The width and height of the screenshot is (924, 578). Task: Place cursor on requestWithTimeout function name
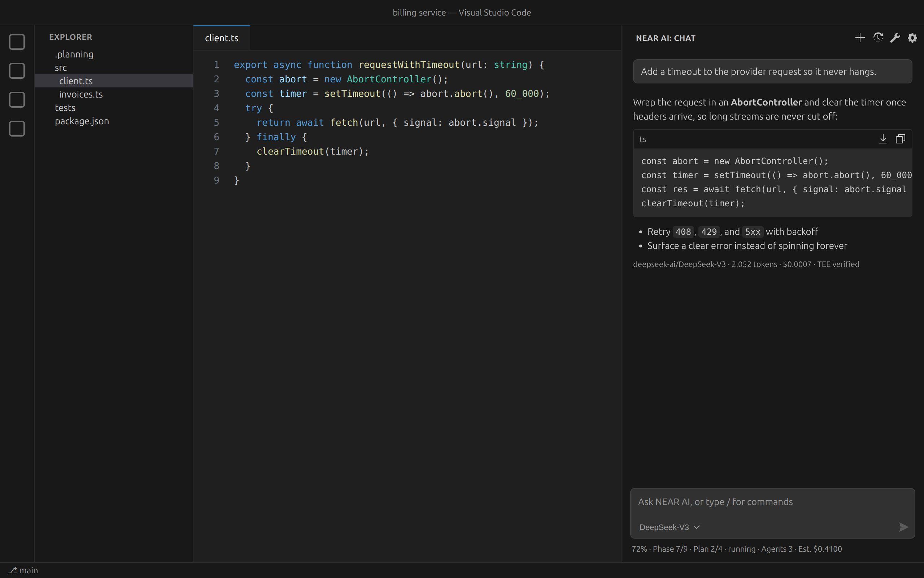(409, 65)
